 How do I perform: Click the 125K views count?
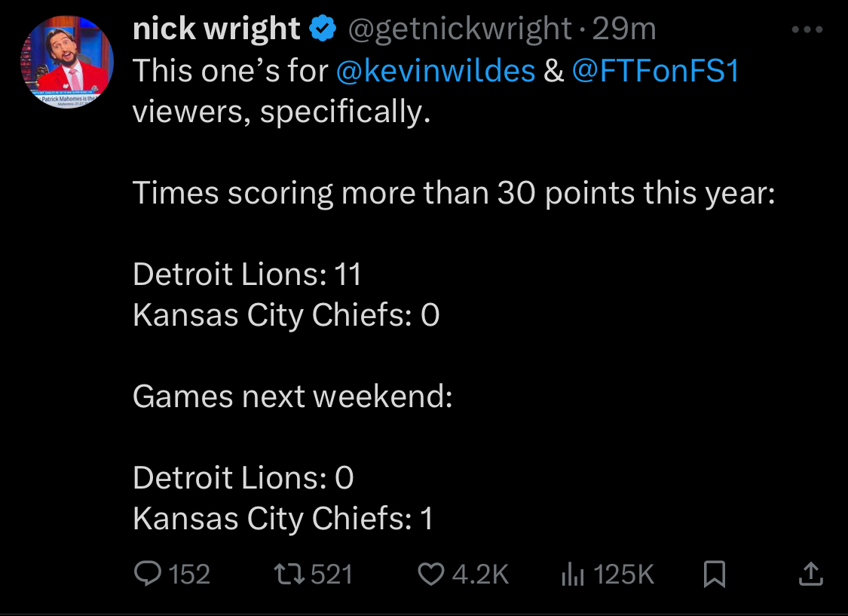tap(623, 575)
